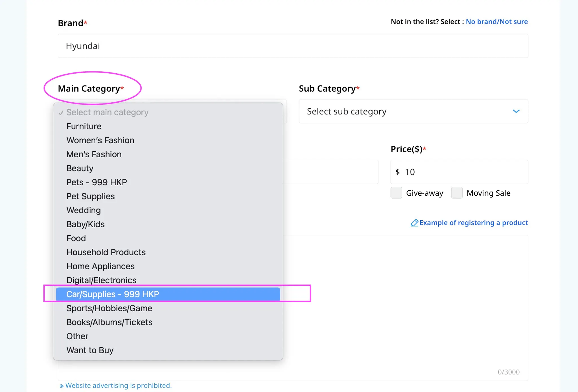This screenshot has width=578, height=392.
Task: Click the Price input showing 10
Action: point(463,172)
